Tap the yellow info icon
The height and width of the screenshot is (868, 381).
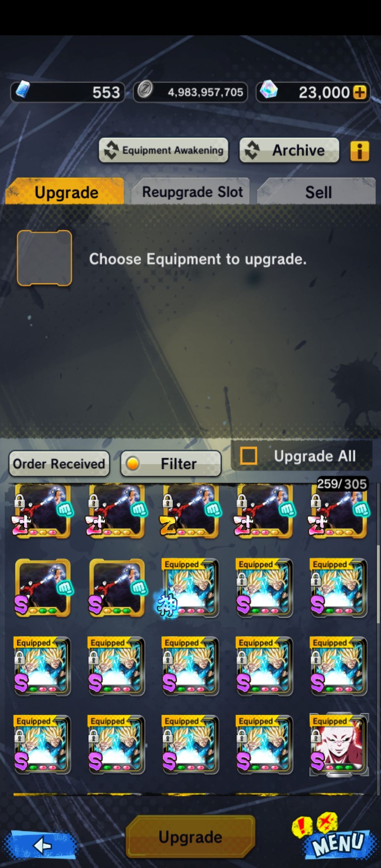[x=360, y=151]
